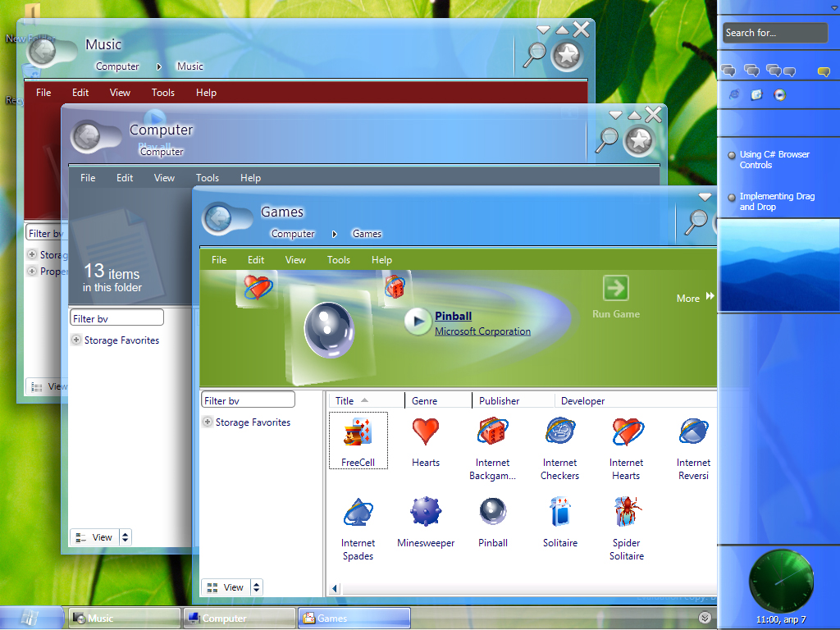Click the Start button on taskbar
840x630 pixels.
(30, 618)
